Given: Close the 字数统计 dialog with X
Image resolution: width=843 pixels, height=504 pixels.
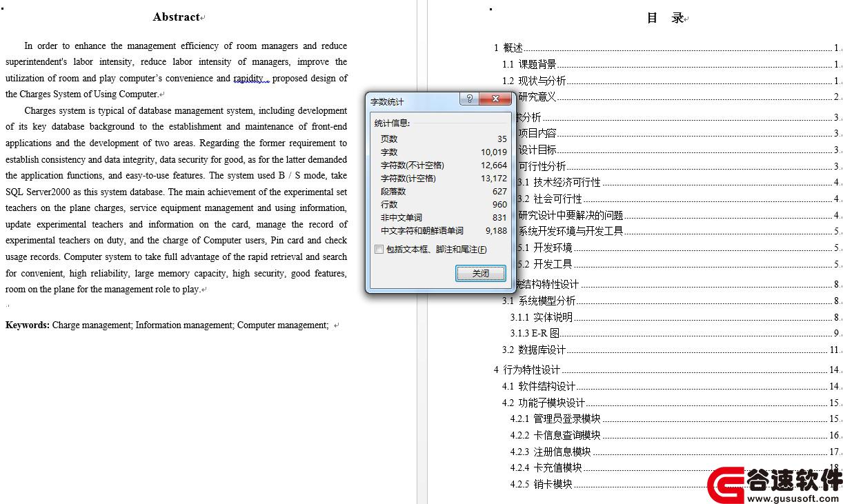Looking at the screenshot, I should 495,100.
